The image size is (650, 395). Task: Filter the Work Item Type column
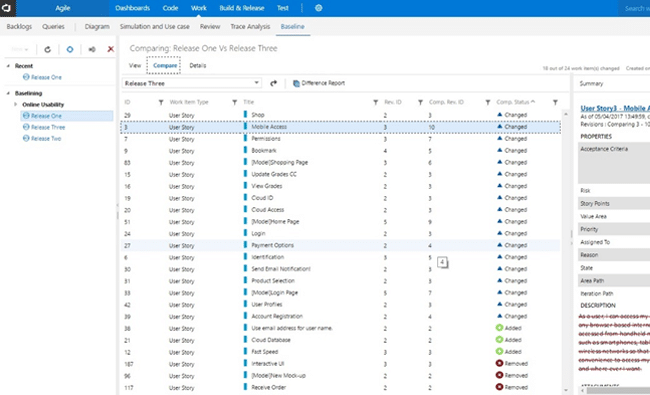tap(234, 102)
